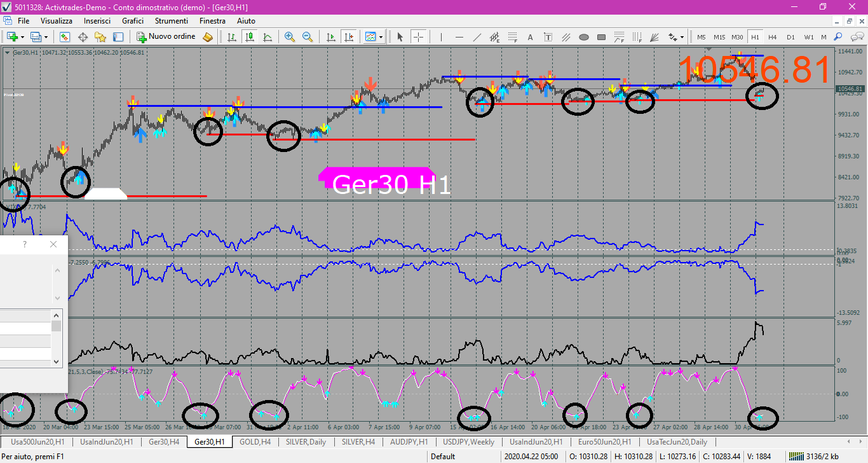Select the ellipse drawing tool
Viewport: 868px width, 463px height.
tap(583, 37)
